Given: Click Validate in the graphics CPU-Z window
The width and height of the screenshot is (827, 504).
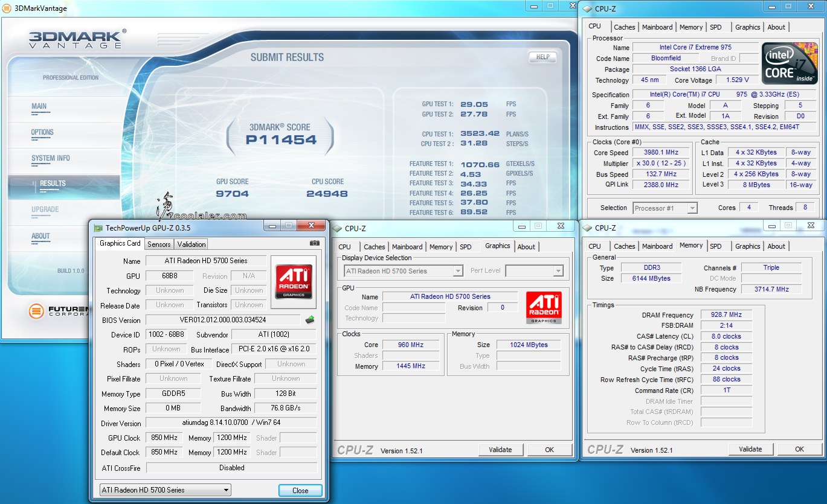Looking at the screenshot, I should pos(500,450).
